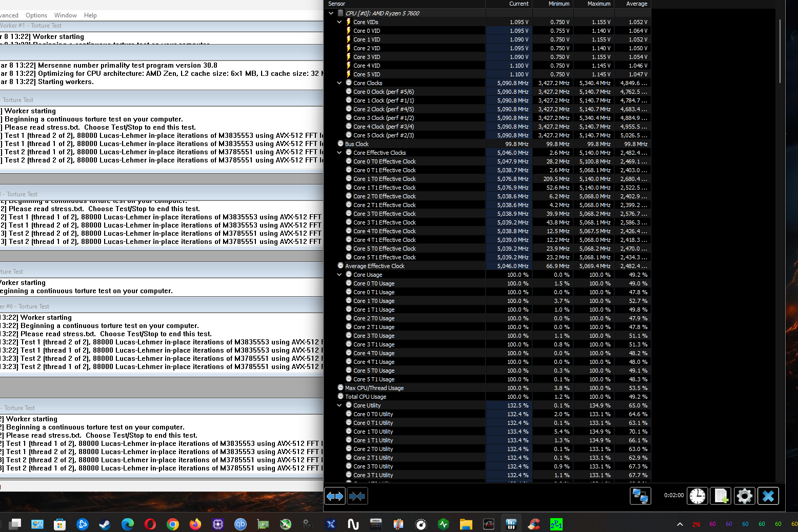
Task: Select the Average Effective Clock row
Action: click(x=488, y=266)
